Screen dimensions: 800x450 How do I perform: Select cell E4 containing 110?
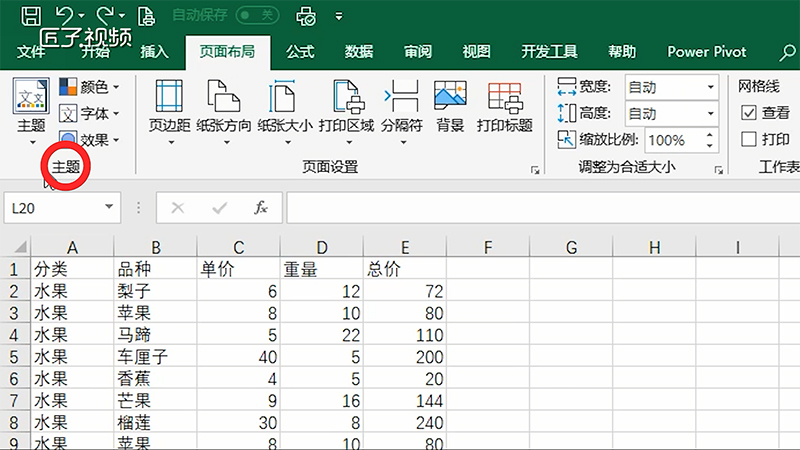pos(405,333)
